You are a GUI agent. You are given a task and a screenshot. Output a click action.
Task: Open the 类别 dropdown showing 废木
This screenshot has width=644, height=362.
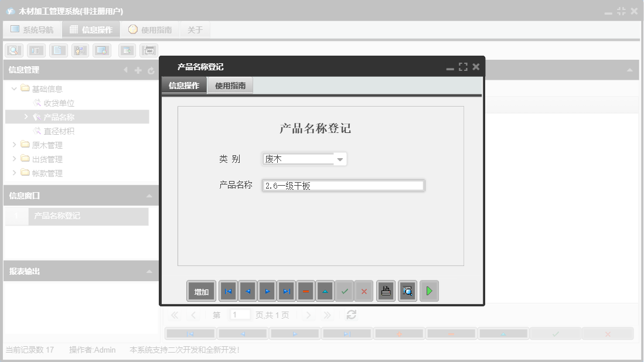pyautogui.click(x=341, y=158)
